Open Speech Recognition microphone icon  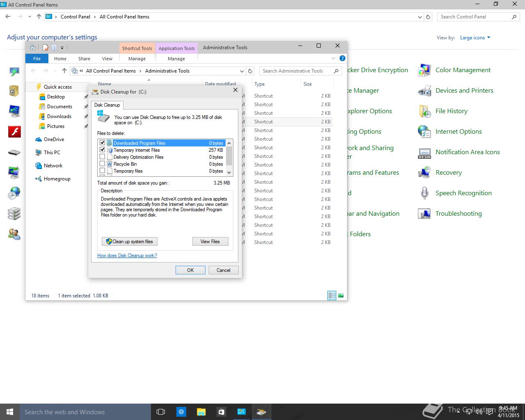pos(425,193)
